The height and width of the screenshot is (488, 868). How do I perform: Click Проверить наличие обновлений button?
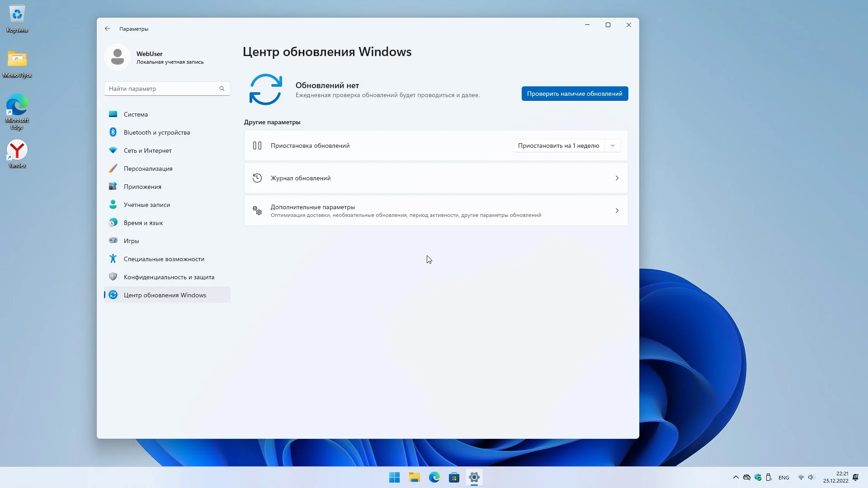[x=574, y=94]
